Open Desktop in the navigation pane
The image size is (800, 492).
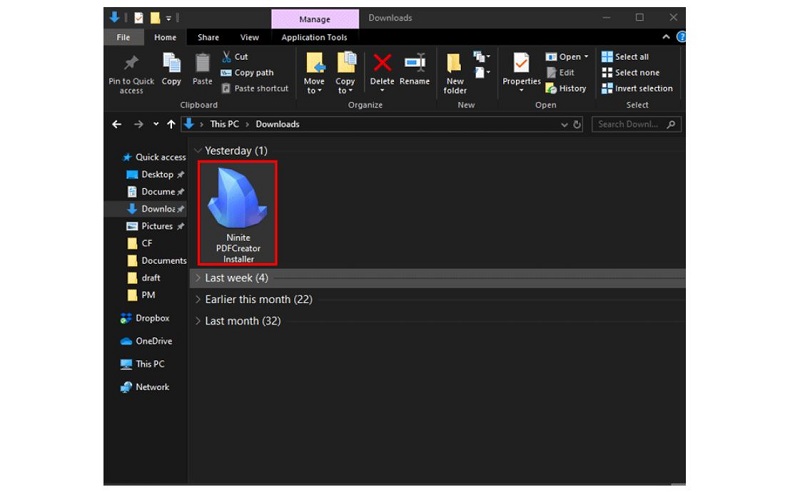pyautogui.click(x=155, y=175)
